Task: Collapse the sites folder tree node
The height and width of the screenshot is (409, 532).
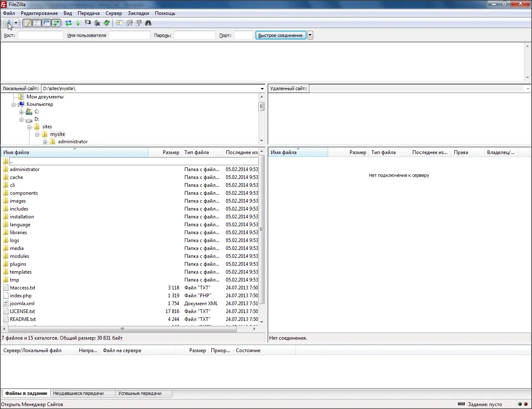Action: point(29,127)
